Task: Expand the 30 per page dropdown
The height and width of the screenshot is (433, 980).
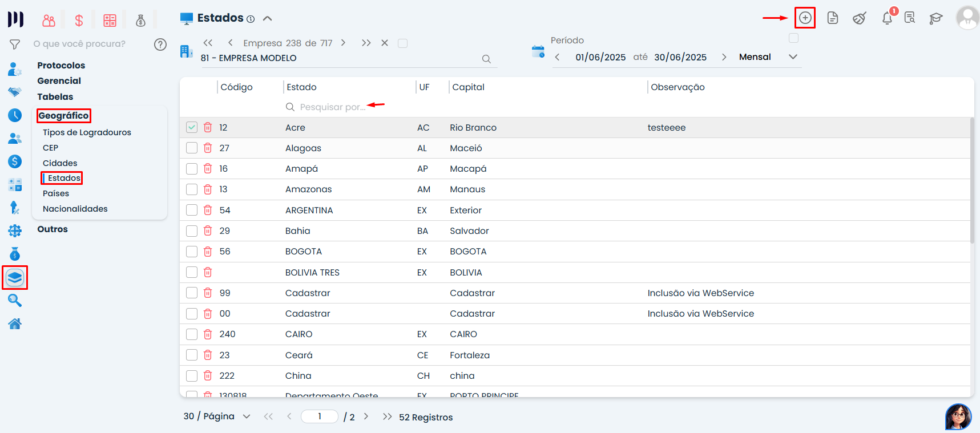Action: pyautogui.click(x=247, y=416)
